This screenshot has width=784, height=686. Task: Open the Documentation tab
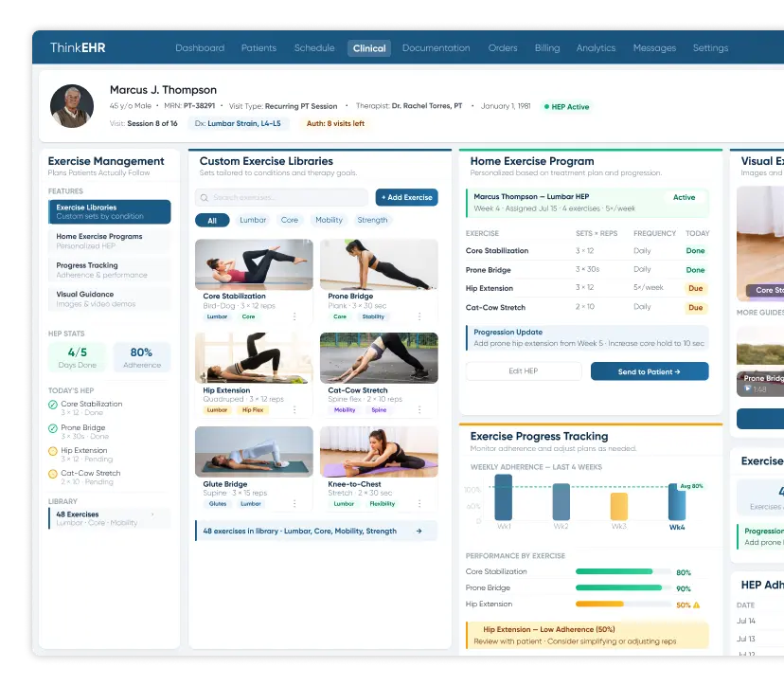436,48
